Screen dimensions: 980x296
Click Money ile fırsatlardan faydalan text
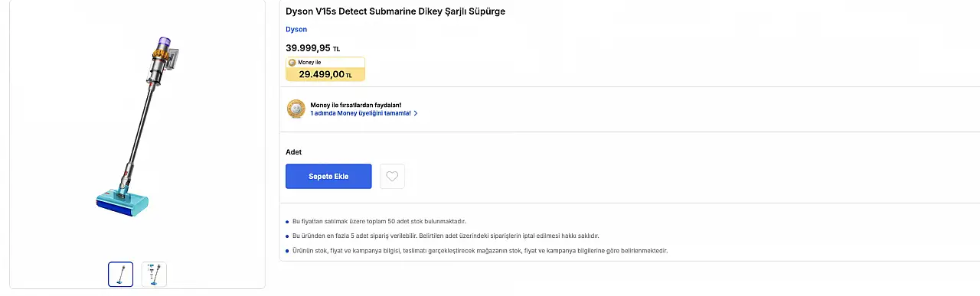[355, 105]
